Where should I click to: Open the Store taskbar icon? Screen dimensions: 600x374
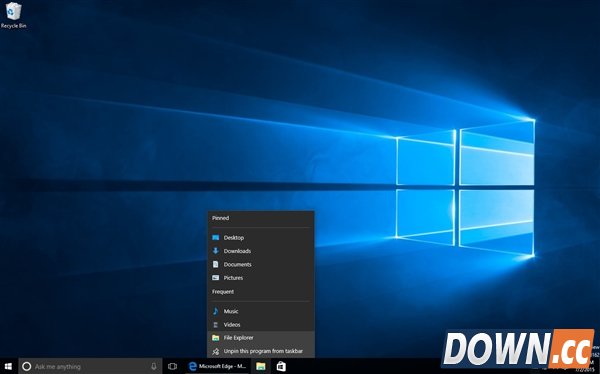point(281,366)
